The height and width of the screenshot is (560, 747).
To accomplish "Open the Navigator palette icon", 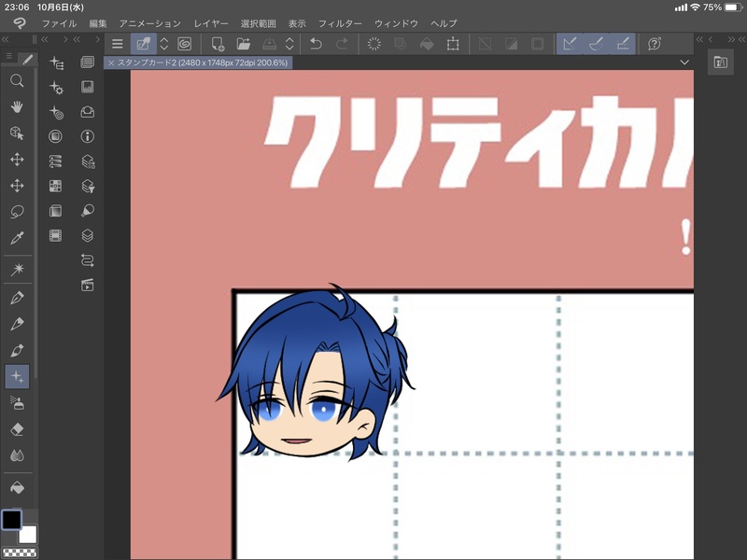I will 87,87.
